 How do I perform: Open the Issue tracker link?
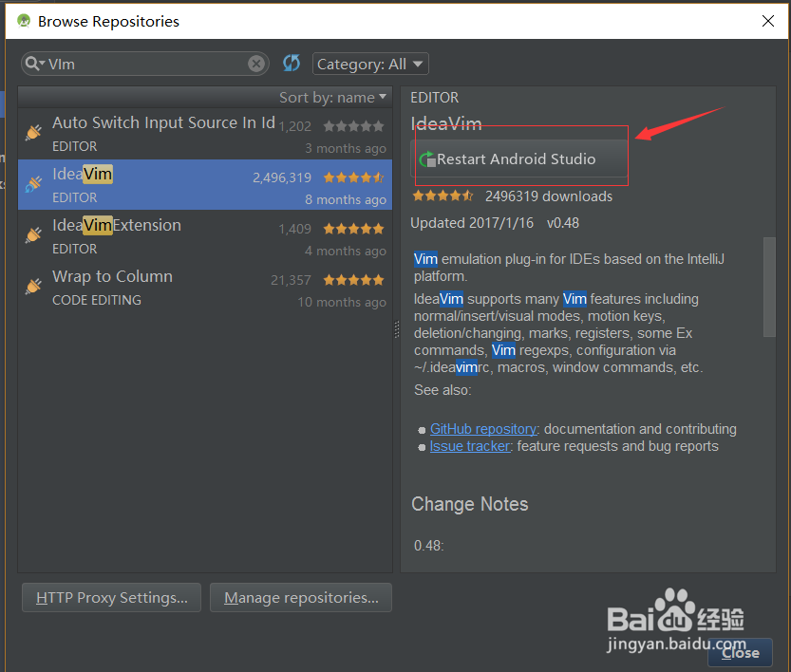(470, 446)
